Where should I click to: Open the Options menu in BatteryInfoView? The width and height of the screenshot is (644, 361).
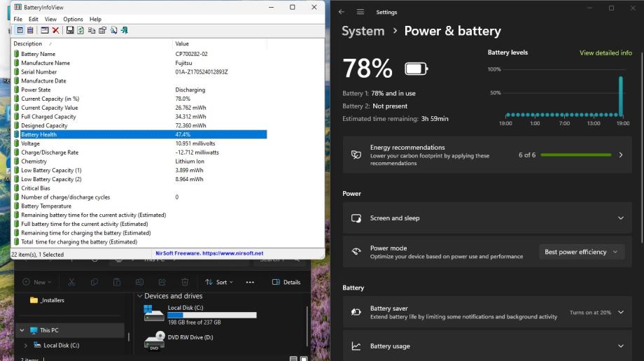point(73,19)
